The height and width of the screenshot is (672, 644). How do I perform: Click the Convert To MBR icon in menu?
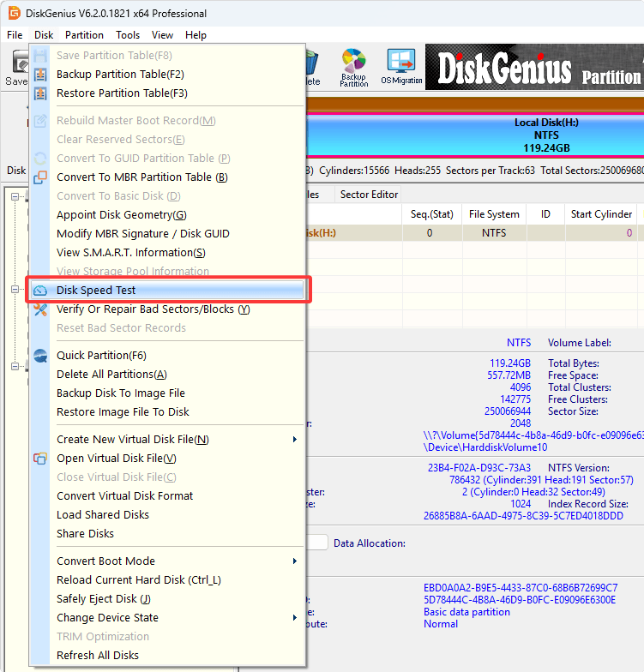[40, 177]
